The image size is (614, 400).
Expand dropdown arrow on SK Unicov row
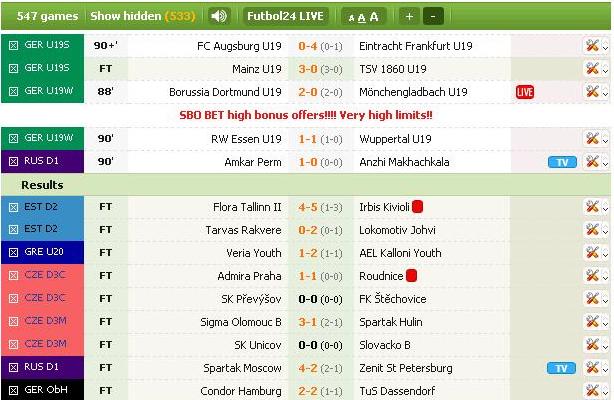tap(605, 345)
